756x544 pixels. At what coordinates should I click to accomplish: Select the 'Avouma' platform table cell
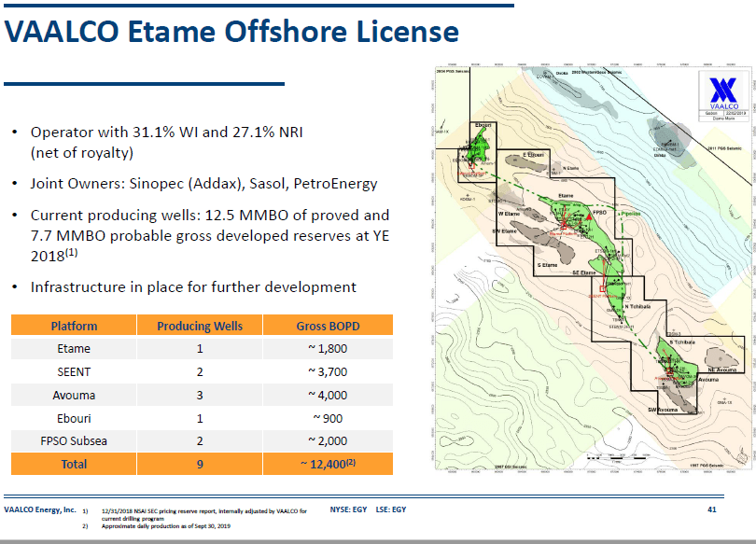pyautogui.click(x=74, y=395)
